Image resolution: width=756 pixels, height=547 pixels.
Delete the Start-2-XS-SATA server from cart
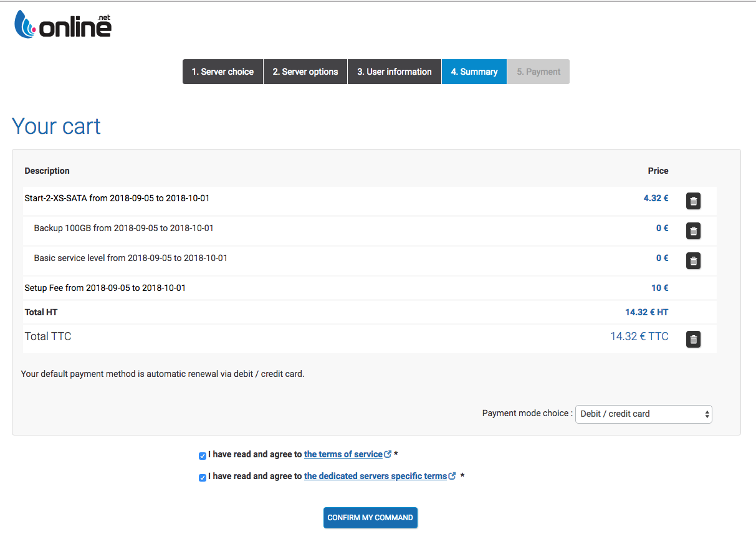tap(693, 201)
